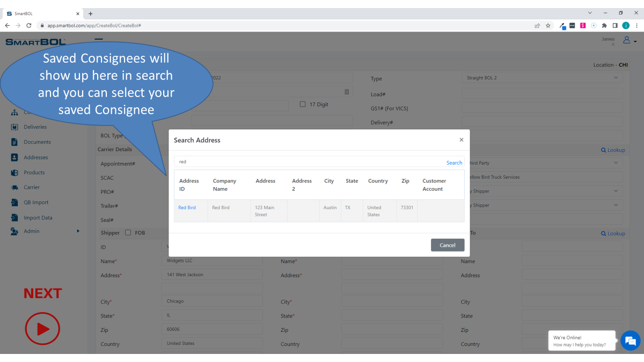Click city field Chicago
The width and height of the screenshot is (644, 362).
point(213,301)
